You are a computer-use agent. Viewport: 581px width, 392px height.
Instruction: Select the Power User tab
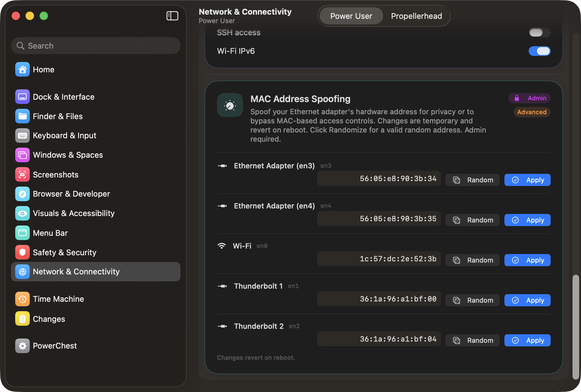351,16
